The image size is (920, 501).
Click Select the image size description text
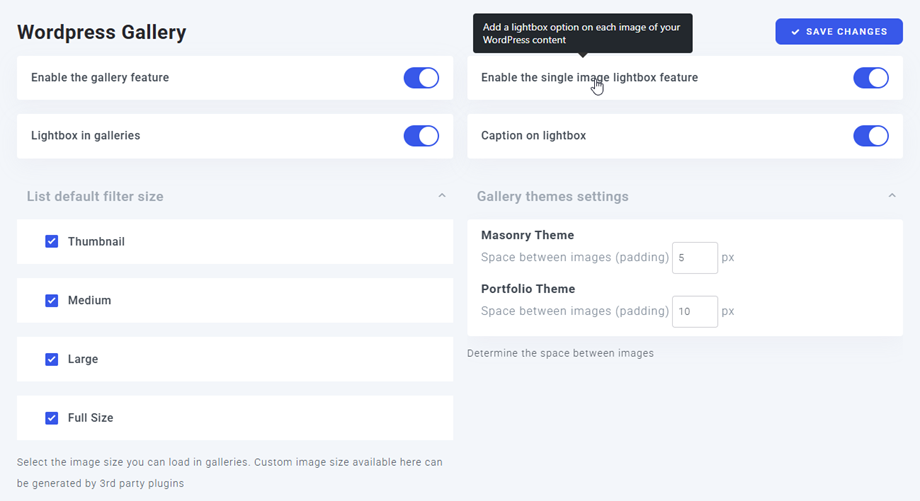tap(229, 473)
